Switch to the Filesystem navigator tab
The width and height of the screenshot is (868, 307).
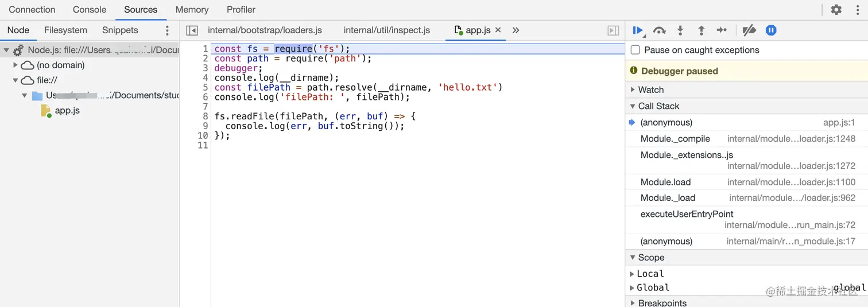coord(65,30)
